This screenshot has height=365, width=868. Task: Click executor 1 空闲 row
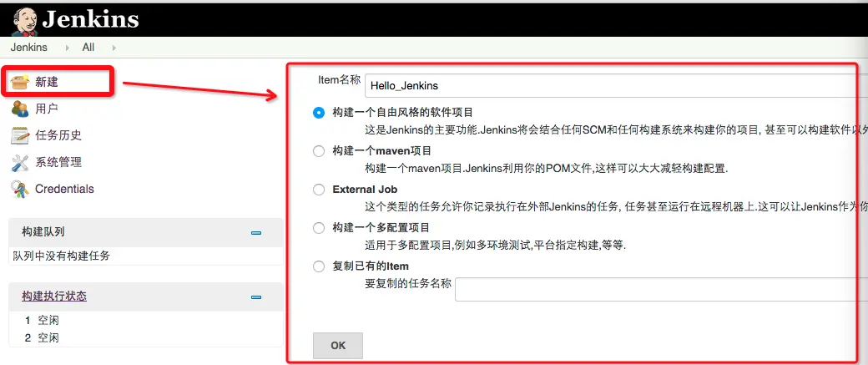pos(145,320)
